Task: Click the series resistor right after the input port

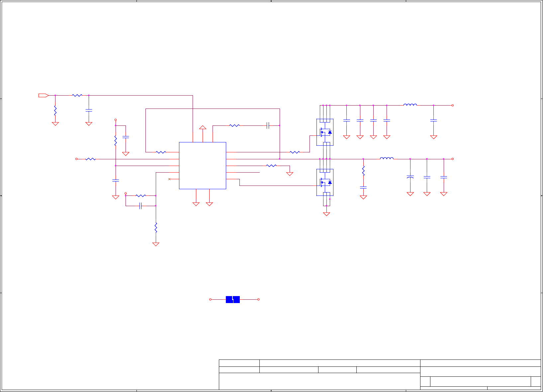Action: 77,95
